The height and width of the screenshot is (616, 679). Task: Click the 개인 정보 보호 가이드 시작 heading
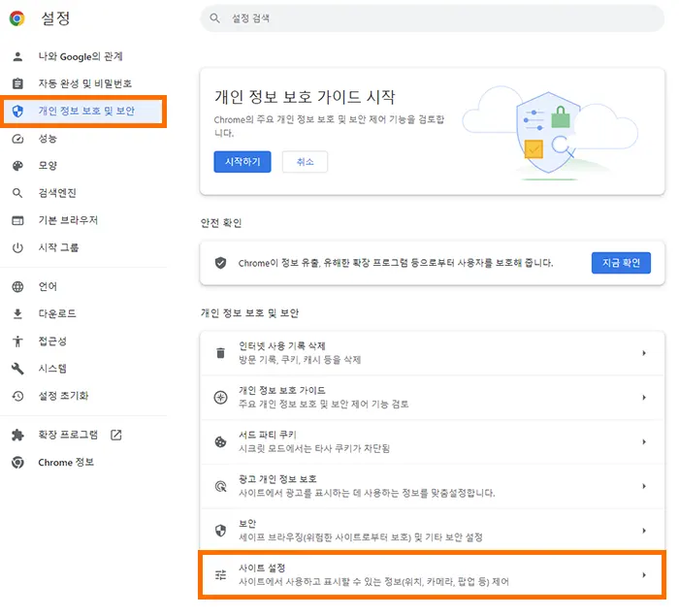(305, 96)
